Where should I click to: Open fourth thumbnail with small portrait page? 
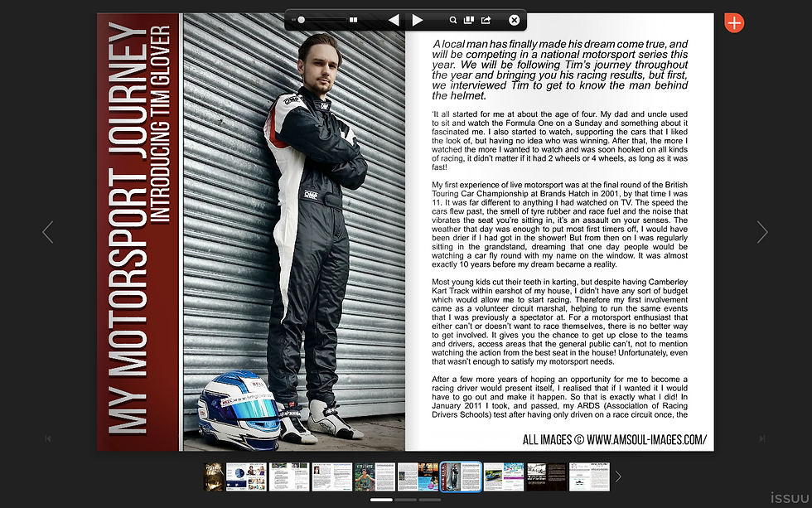click(332, 477)
